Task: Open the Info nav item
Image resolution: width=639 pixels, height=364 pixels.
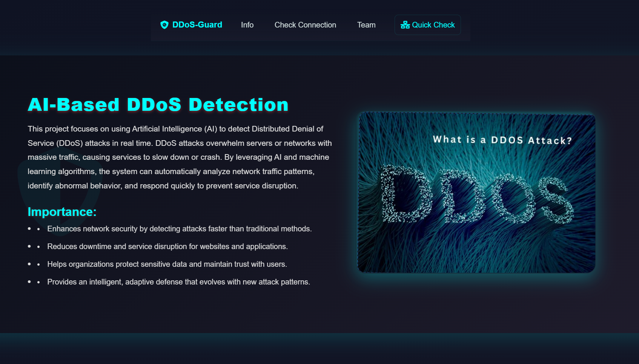Action: coord(247,25)
